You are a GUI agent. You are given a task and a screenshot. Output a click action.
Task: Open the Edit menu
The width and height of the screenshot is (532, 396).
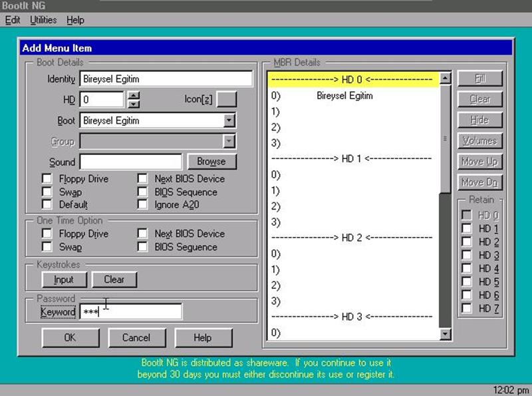coord(13,21)
